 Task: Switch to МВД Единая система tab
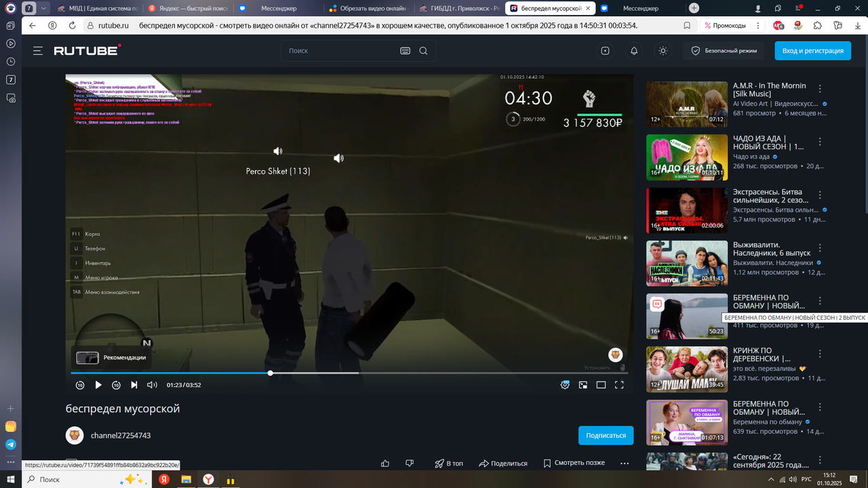coord(97,8)
